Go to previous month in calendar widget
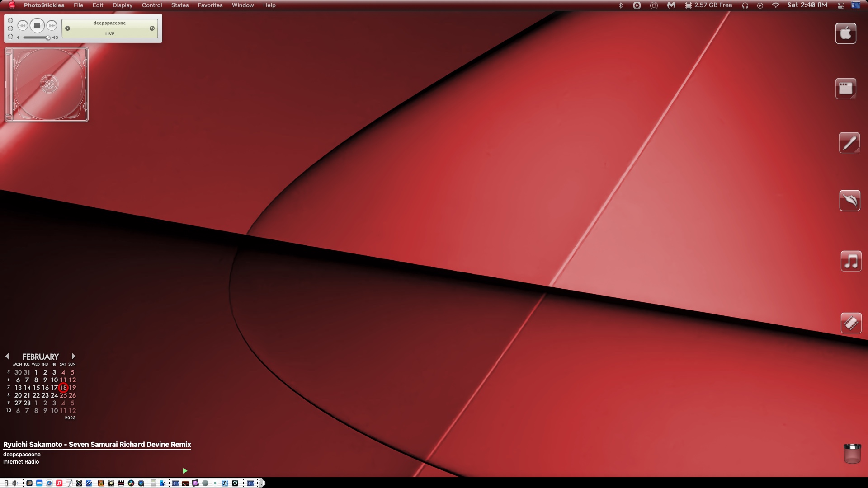This screenshot has height=488, width=868. (7, 357)
